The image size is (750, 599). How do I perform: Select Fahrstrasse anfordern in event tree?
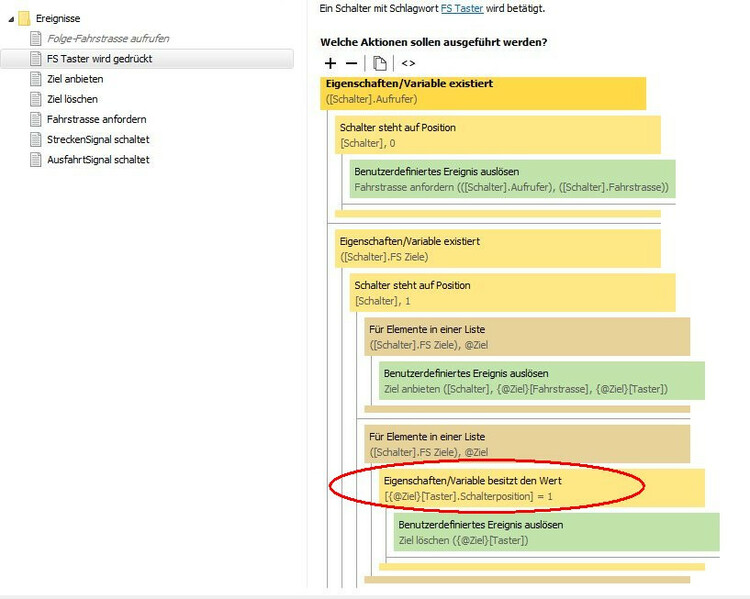[97, 119]
